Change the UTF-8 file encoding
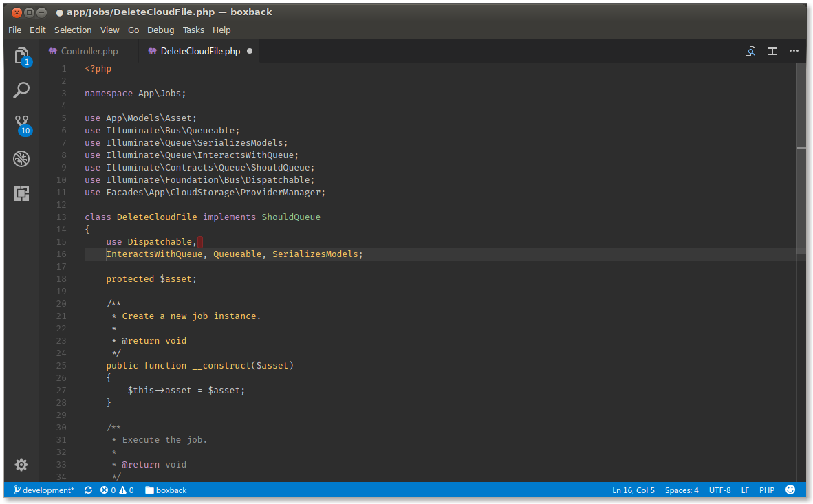Image resolution: width=813 pixels, height=504 pixels. click(x=719, y=490)
